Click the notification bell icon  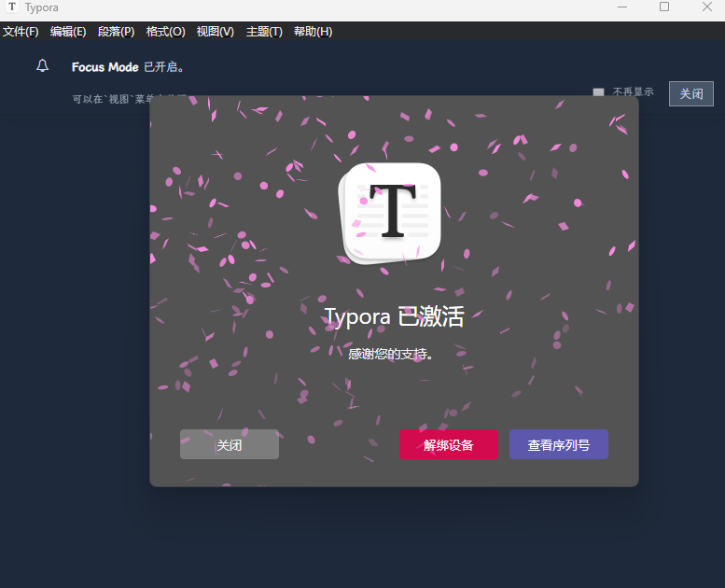click(43, 65)
